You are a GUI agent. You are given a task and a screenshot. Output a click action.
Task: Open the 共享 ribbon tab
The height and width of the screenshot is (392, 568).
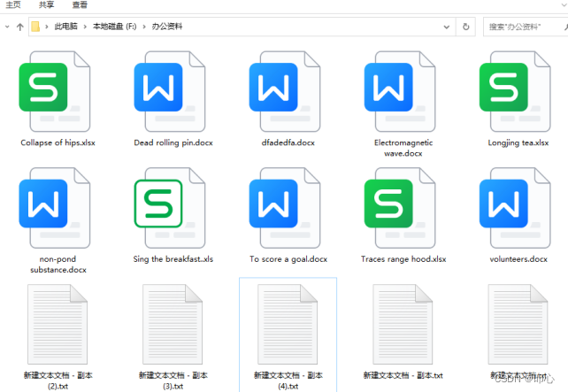46,4
